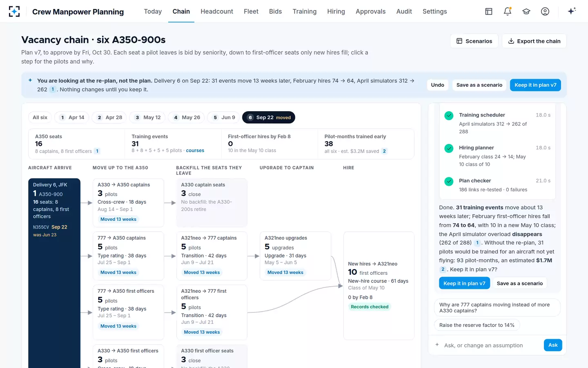
Task: Open the courses link under Training events
Action: [195, 150]
